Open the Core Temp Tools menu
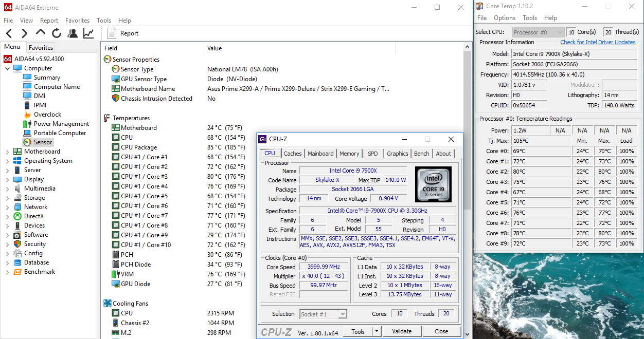The height and width of the screenshot is (339, 644). [530, 17]
